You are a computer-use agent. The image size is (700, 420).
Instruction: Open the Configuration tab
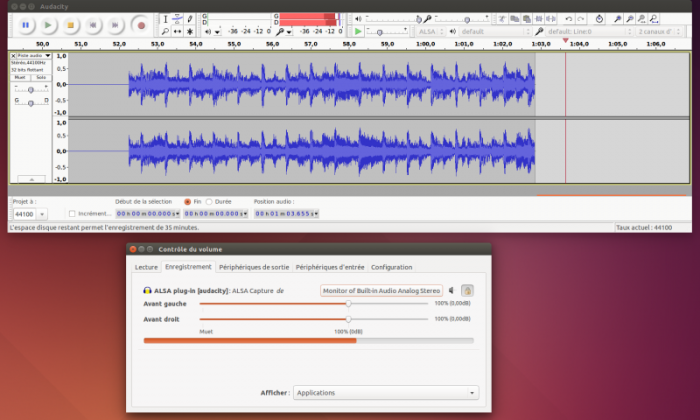tap(391, 267)
